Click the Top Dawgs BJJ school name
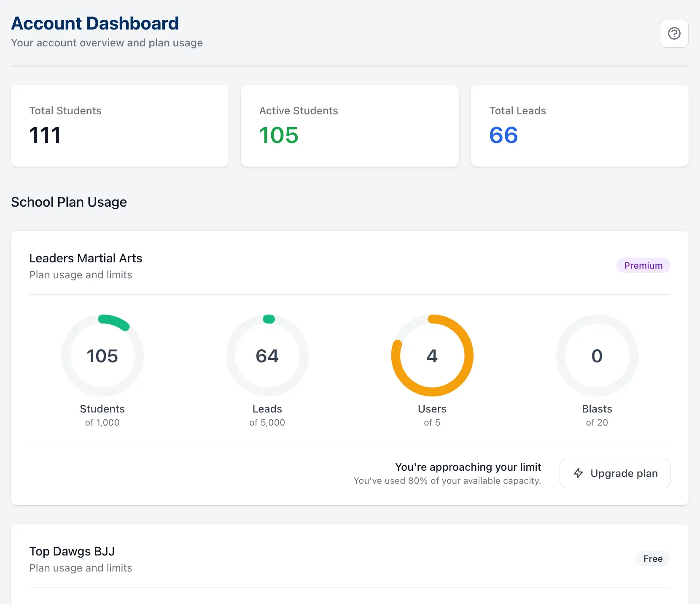 coord(72,551)
